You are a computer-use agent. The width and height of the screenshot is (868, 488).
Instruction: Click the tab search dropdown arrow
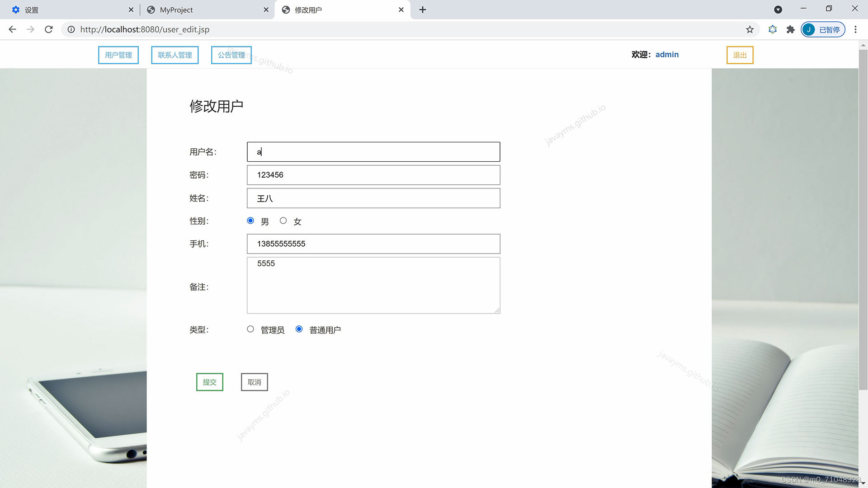[x=778, y=9]
